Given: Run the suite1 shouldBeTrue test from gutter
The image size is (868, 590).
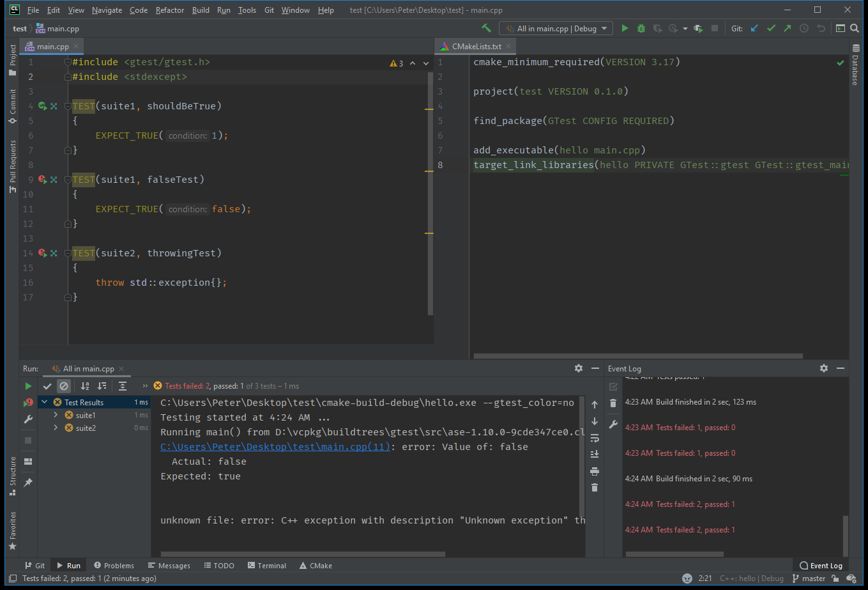Looking at the screenshot, I should 42,106.
